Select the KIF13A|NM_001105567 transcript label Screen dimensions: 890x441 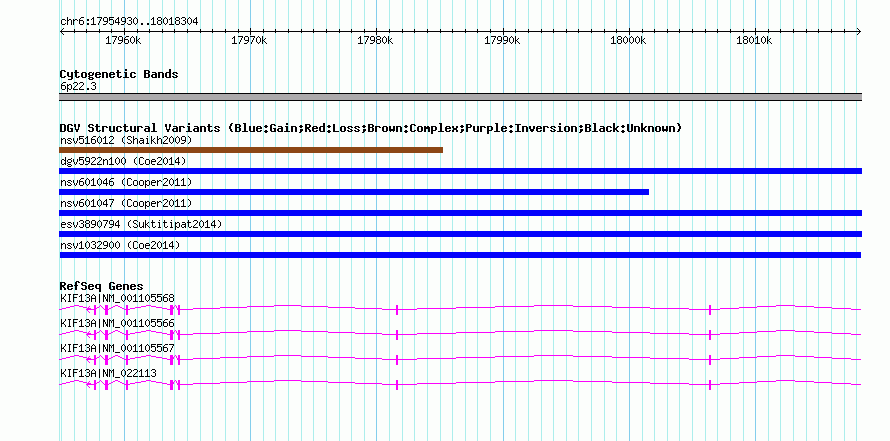click(x=117, y=348)
